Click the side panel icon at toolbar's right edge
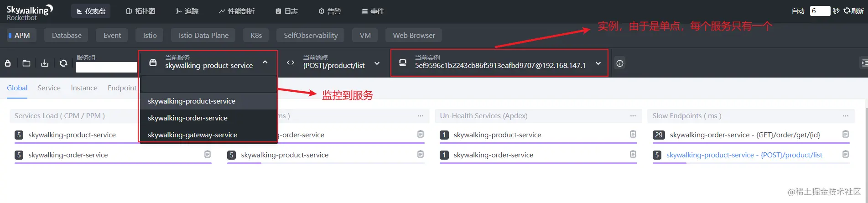868x203 pixels. pos(863,63)
